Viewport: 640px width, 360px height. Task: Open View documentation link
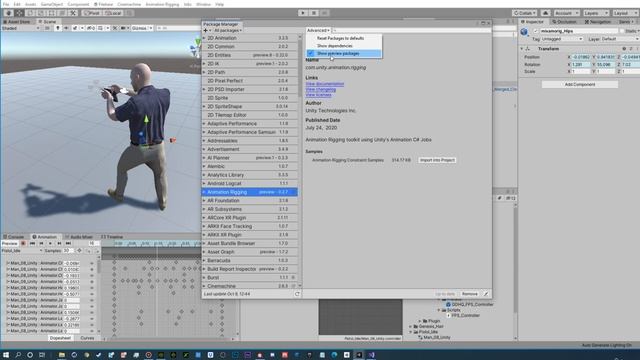pyautogui.click(x=325, y=84)
